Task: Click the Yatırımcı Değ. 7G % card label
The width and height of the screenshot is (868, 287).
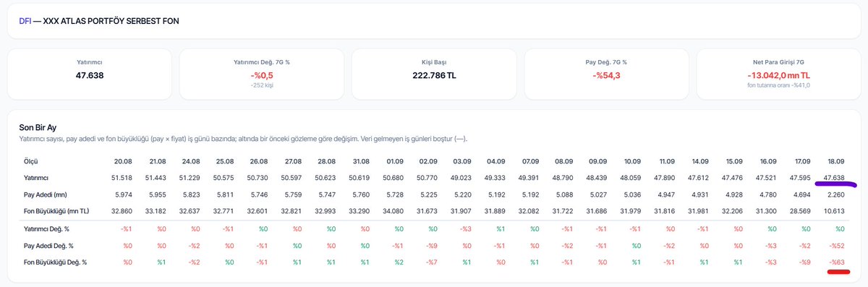Action: (x=261, y=62)
